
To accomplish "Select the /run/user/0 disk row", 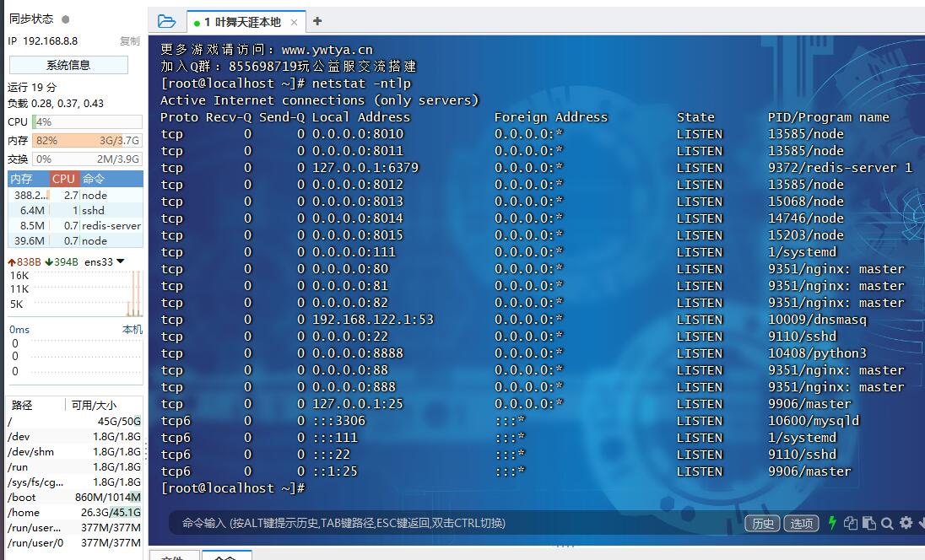I will [74, 543].
